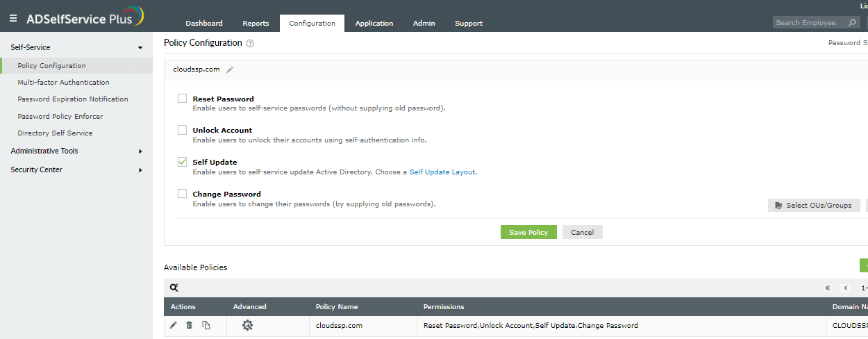Image resolution: width=868 pixels, height=339 pixels.
Task: Click the Save Policy button
Action: tap(528, 232)
